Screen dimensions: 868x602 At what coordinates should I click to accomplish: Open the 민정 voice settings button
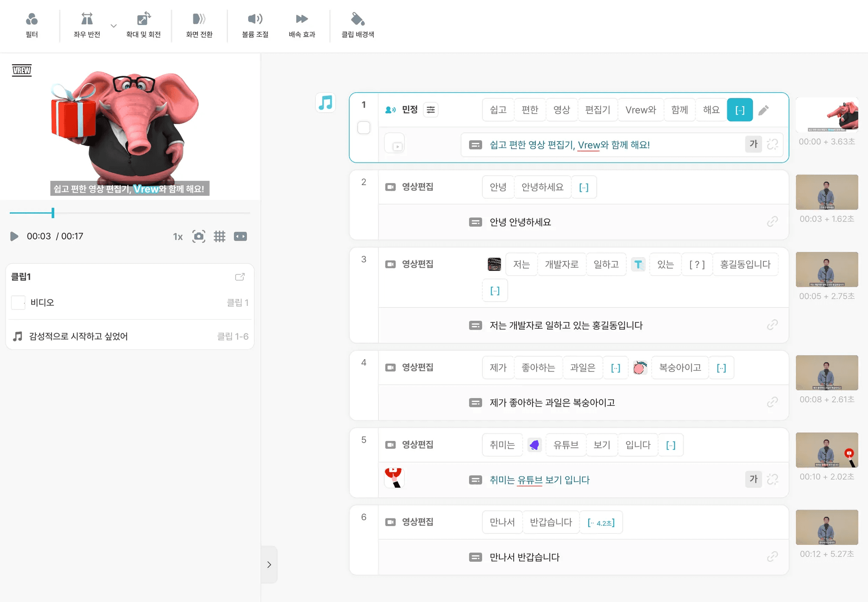pos(431,110)
